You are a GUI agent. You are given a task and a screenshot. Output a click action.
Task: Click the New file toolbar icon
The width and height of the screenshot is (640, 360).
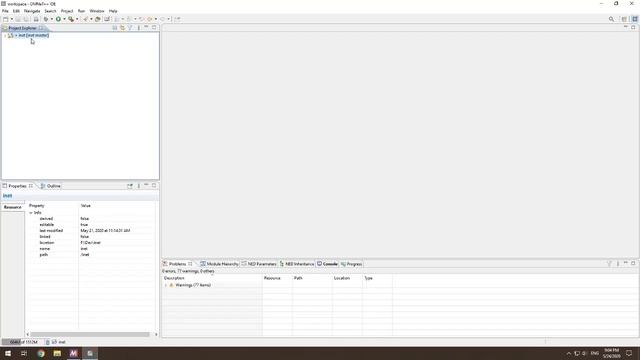click(x=6, y=19)
